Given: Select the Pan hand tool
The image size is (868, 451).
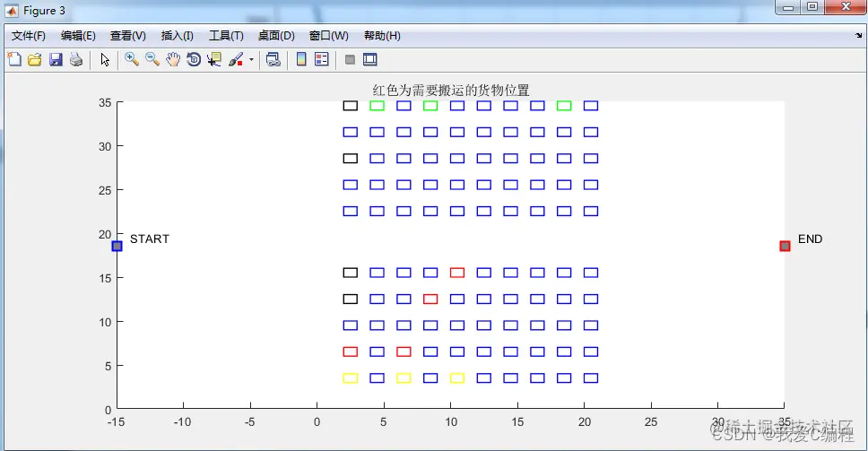Looking at the screenshot, I should (x=173, y=59).
